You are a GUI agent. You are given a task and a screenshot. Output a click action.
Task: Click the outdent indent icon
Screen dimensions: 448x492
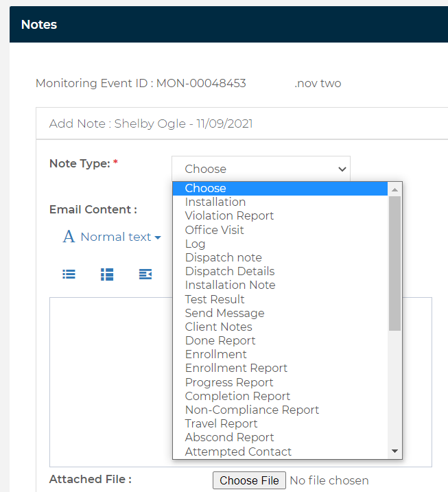click(x=145, y=274)
